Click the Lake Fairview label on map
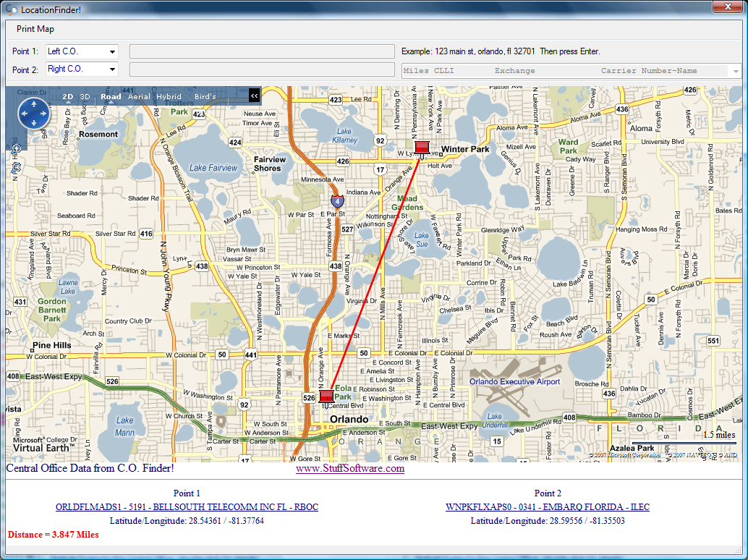 pyautogui.click(x=213, y=168)
